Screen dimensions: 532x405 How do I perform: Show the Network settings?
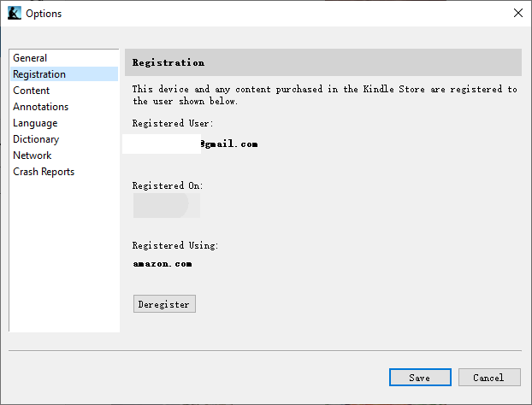tap(64, 156)
